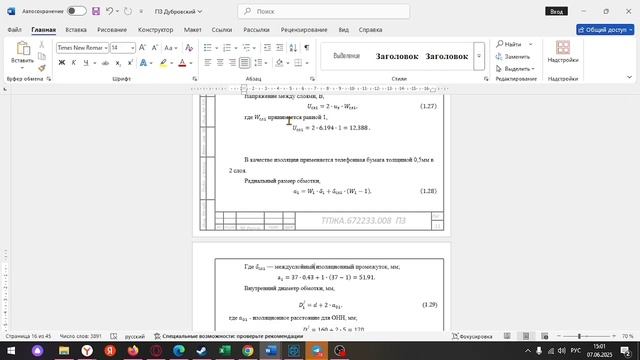The width and height of the screenshot is (640, 360).
Task: Open the Change Case (Аа) dropdown
Action: (171, 48)
